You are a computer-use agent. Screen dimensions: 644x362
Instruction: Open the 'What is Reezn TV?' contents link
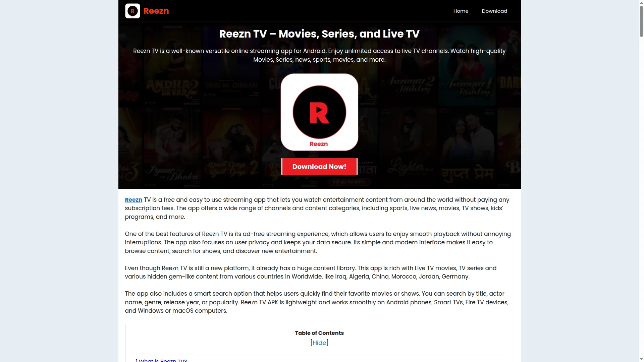click(x=161, y=360)
